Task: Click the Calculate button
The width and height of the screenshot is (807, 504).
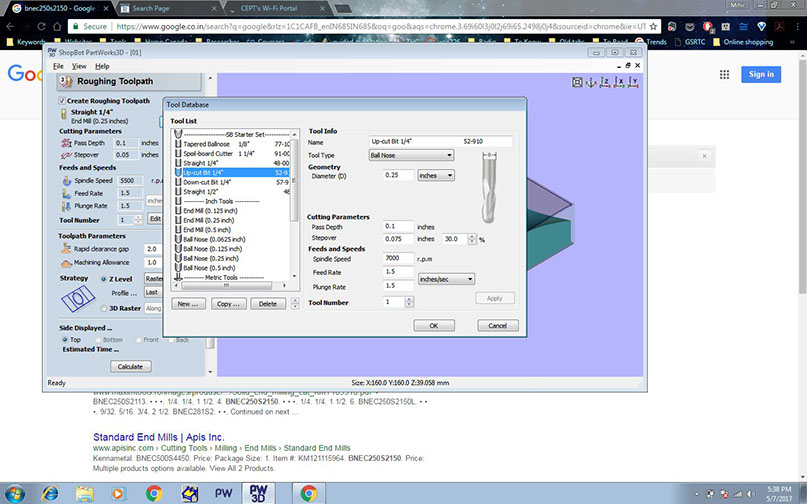Action: pos(130,367)
